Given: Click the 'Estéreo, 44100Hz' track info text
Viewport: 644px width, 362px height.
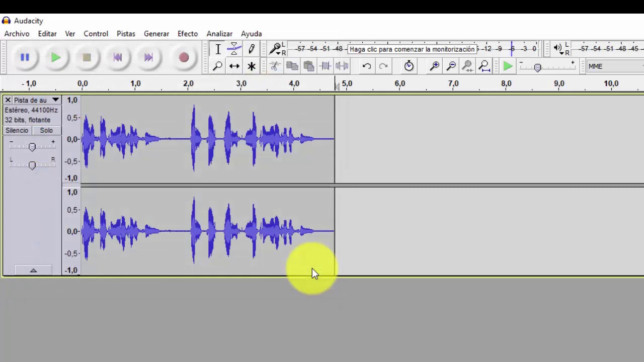Looking at the screenshot, I should (31, 110).
